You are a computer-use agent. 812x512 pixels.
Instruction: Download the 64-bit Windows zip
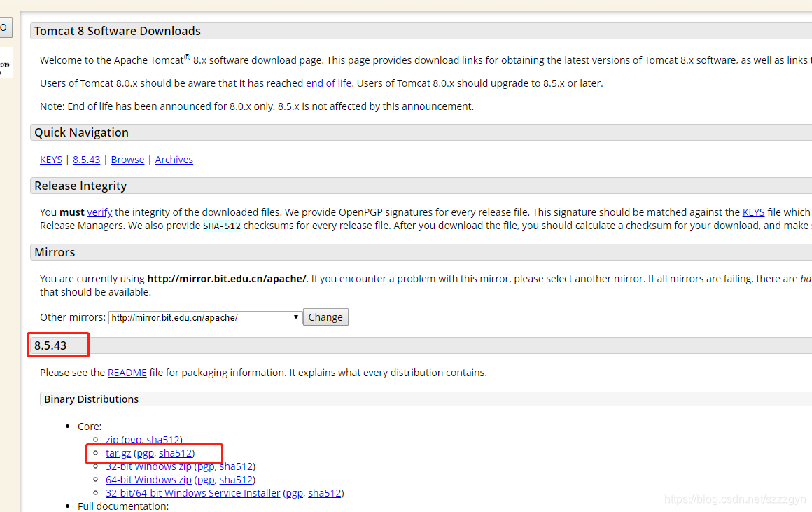(148, 480)
